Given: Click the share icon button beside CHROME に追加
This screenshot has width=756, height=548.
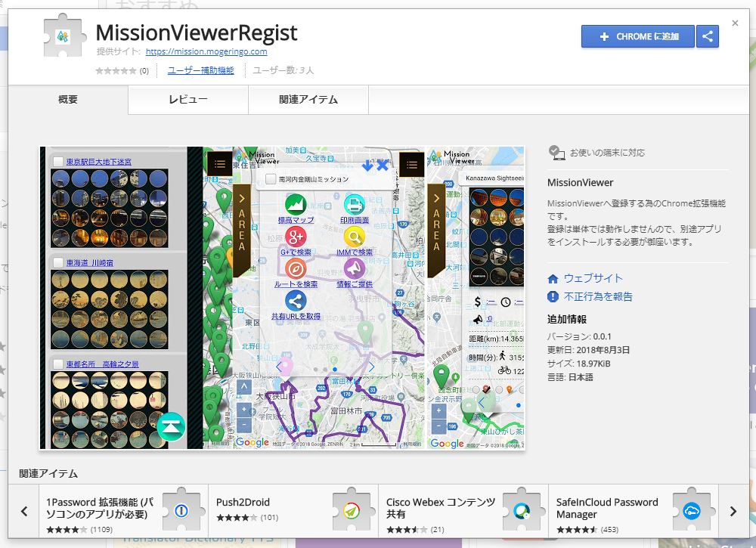Looking at the screenshot, I should click(708, 36).
